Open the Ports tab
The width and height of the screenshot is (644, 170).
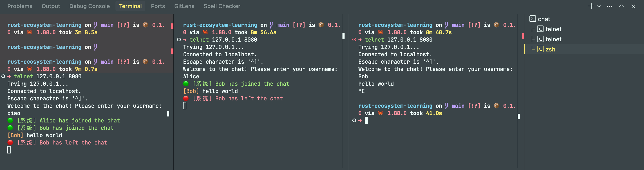(158, 6)
